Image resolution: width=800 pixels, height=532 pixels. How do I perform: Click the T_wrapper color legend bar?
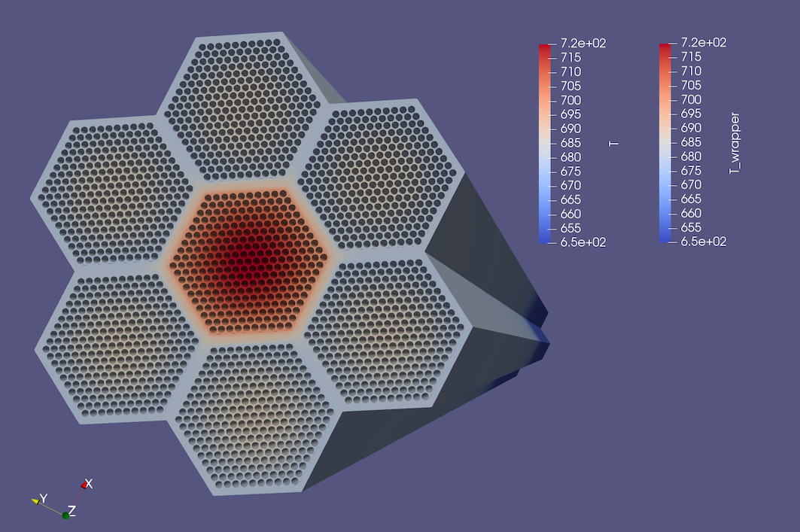click(x=665, y=143)
